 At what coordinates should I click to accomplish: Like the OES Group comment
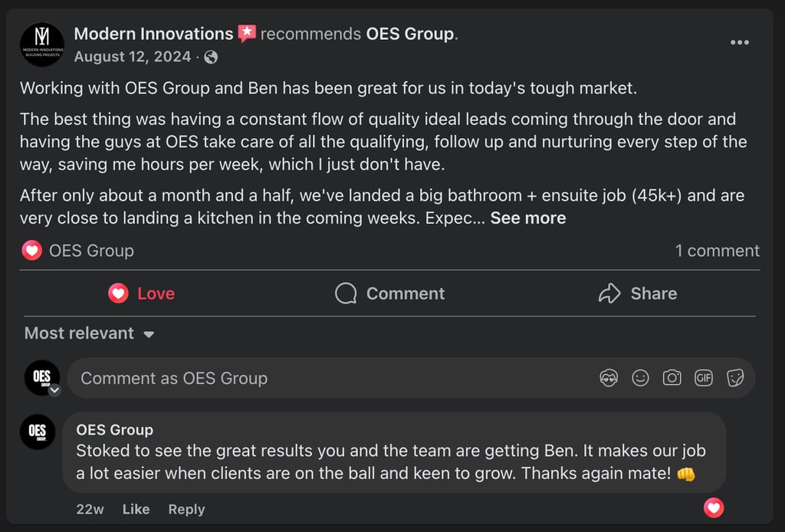[x=136, y=509]
